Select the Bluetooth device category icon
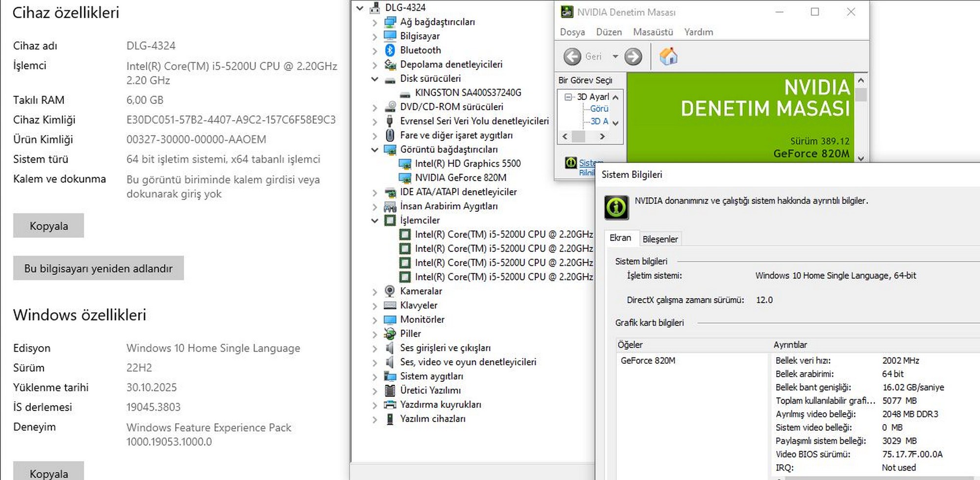The height and width of the screenshot is (480, 980). click(x=390, y=50)
